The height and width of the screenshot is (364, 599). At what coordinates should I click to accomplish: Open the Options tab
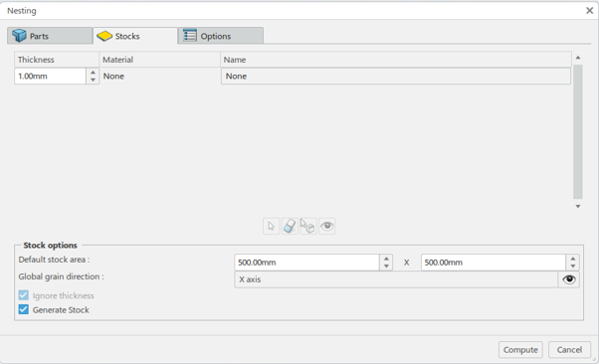(x=221, y=36)
